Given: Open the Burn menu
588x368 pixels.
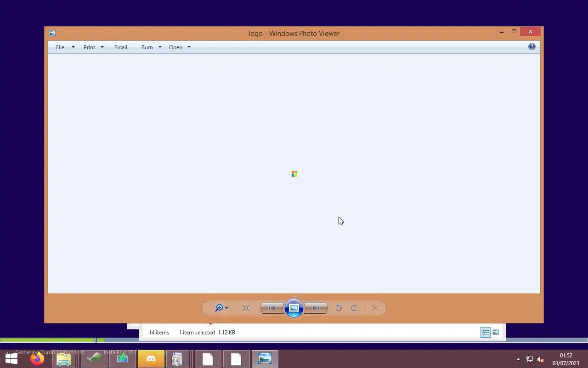Looking at the screenshot, I should coord(147,47).
